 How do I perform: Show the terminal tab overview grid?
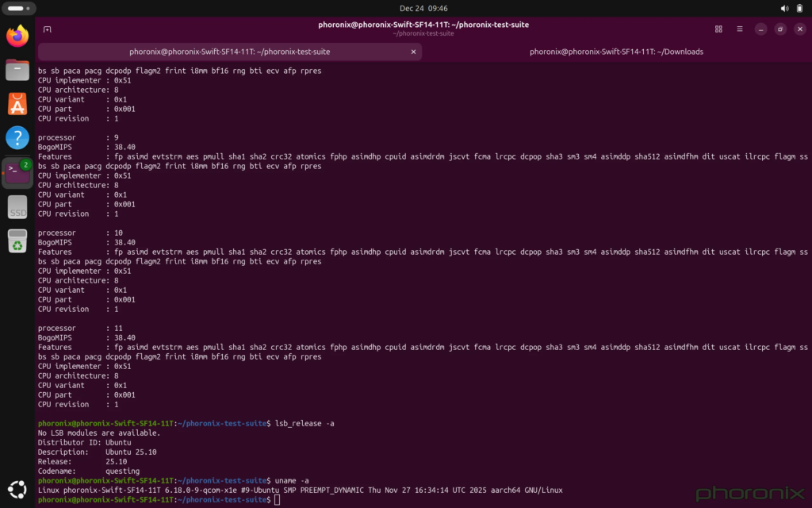(x=718, y=29)
